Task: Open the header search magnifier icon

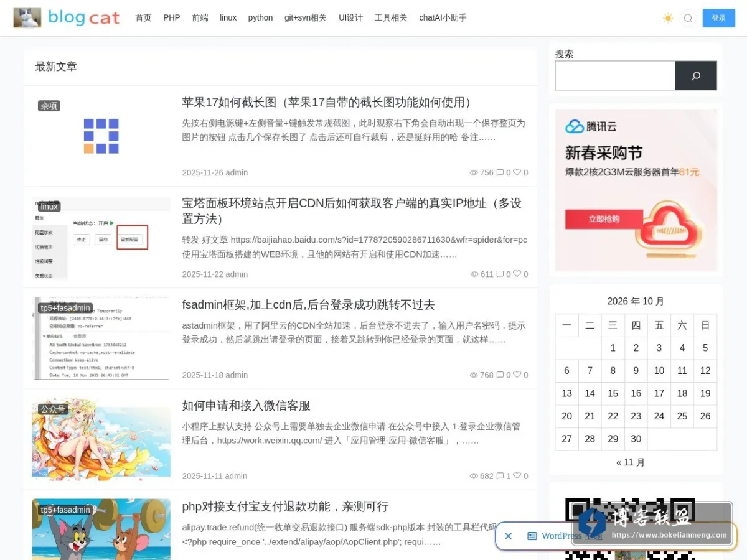Action: coord(688,18)
